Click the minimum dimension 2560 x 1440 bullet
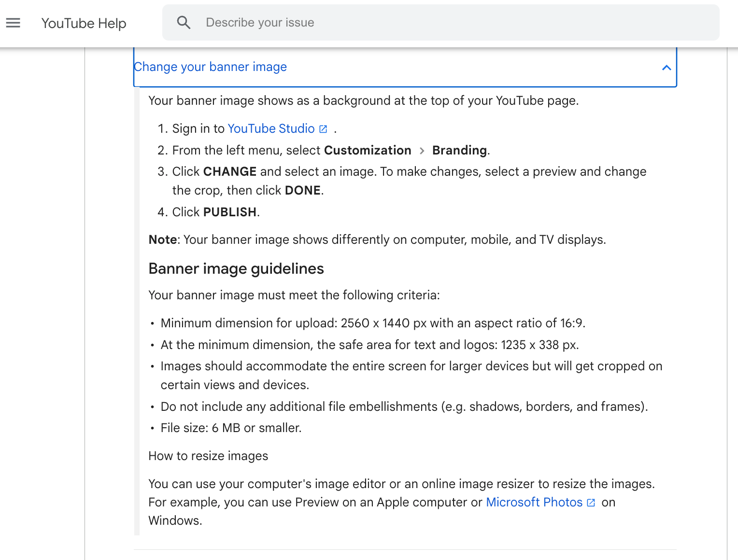The width and height of the screenshot is (738, 560). (373, 323)
